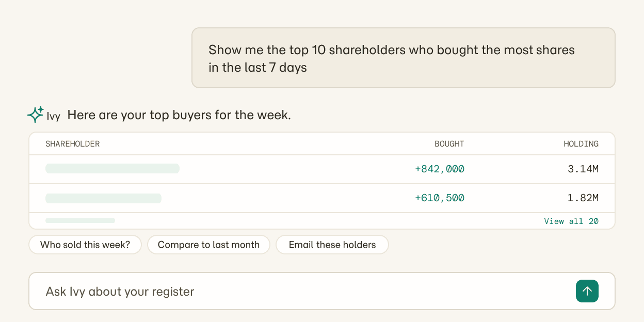
Task: Click the Ivy sparkle logo icon
Action: [x=36, y=115]
